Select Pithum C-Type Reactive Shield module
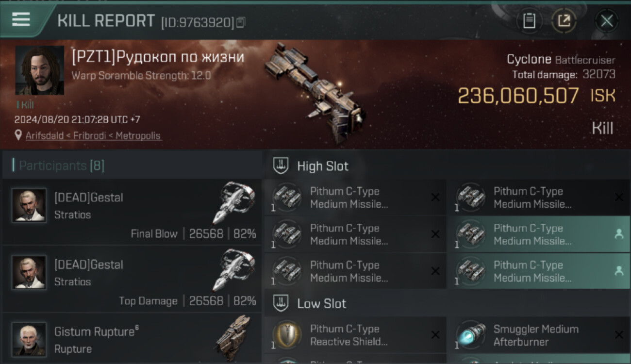The height and width of the screenshot is (364, 631). pos(355,335)
